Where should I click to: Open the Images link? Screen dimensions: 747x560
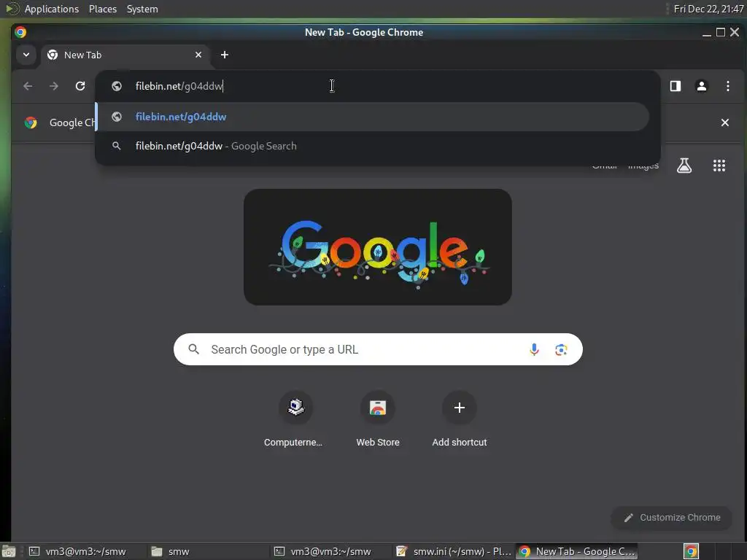tap(643, 166)
